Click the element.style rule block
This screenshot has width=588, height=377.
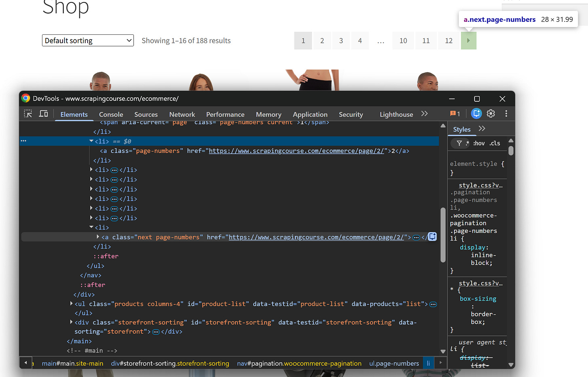coord(477,168)
